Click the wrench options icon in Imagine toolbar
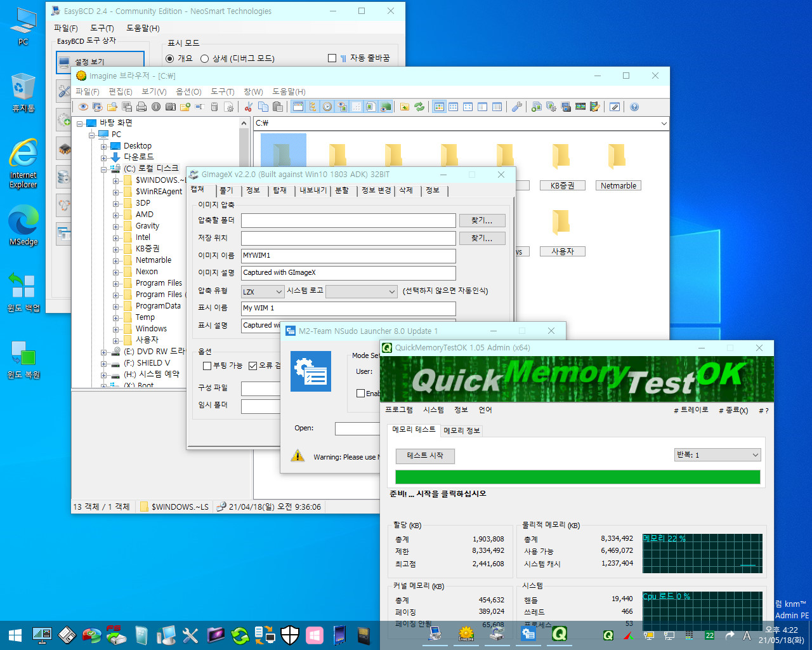Image resolution: width=812 pixels, height=650 pixels. pos(517,107)
